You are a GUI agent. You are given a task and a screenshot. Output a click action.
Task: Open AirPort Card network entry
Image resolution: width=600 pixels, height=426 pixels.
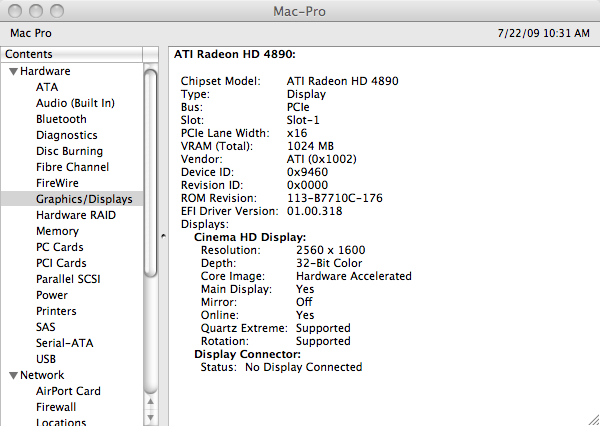(68, 391)
